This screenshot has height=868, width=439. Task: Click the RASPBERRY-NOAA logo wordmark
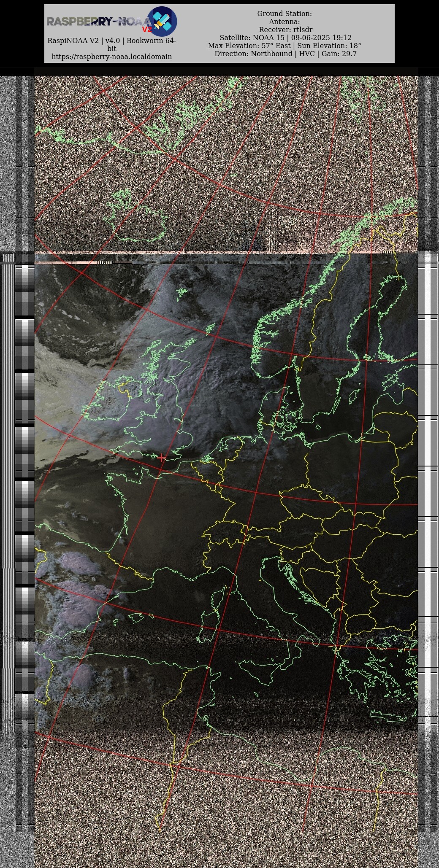[x=98, y=22]
